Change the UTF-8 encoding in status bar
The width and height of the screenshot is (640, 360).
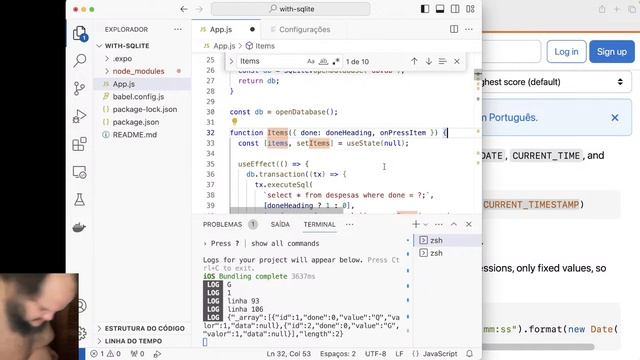376,354
